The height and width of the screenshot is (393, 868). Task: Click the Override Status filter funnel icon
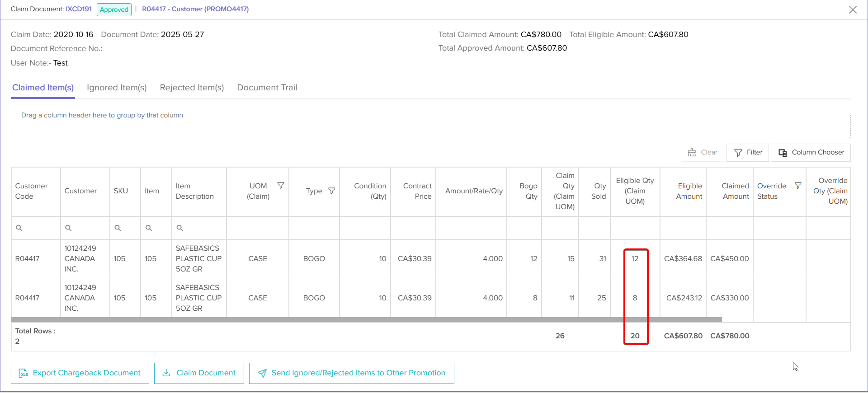pos(798,186)
